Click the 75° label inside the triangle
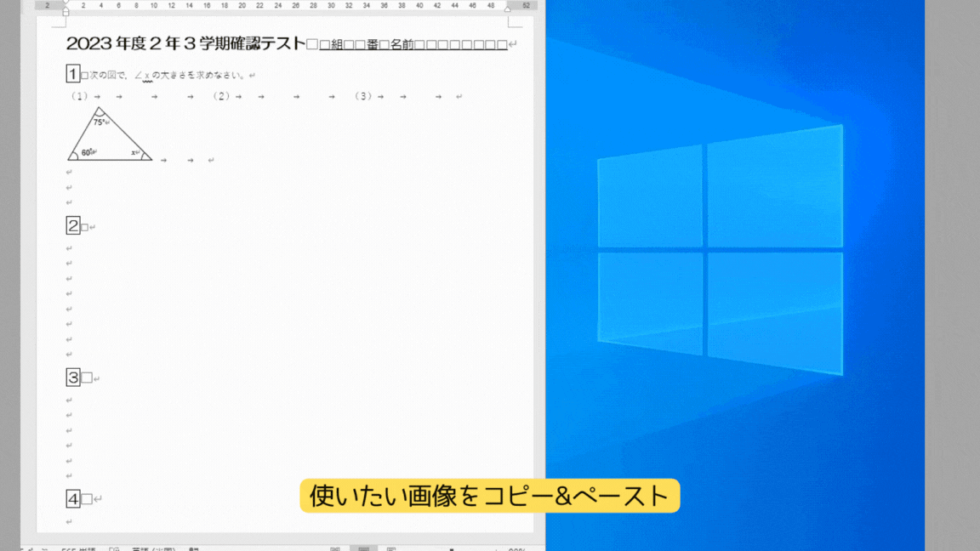 click(x=100, y=122)
